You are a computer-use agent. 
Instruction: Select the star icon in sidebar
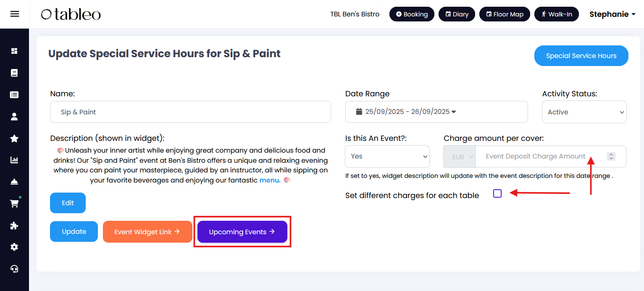(14, 138)
